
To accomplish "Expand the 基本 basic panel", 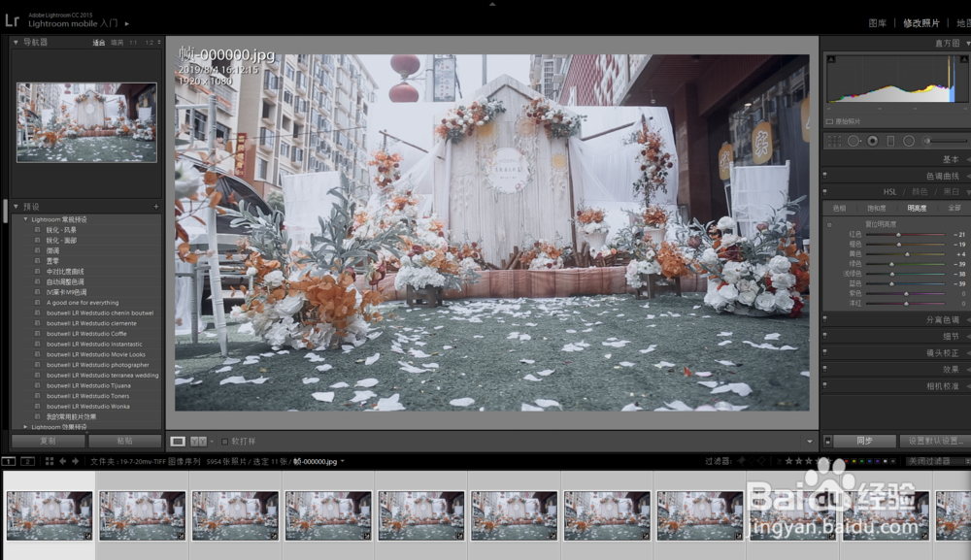I will [967, 159].
